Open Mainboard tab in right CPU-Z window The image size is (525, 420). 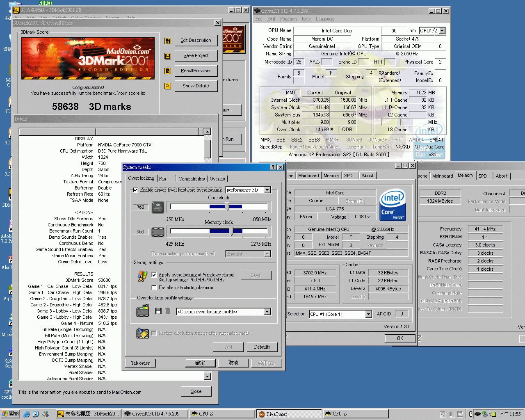(x=443, y=176)
